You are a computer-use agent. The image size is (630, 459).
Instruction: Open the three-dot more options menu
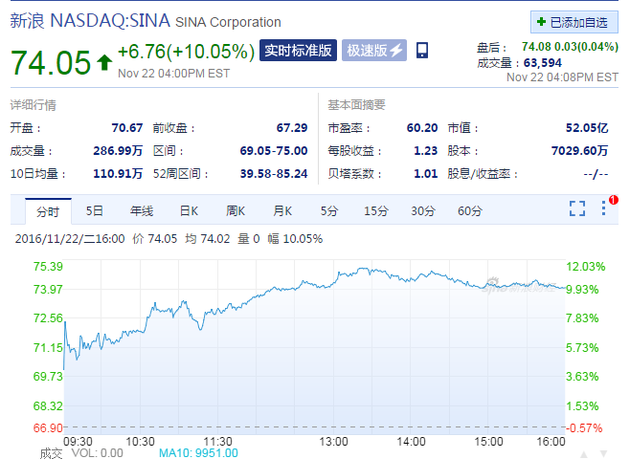pyautogui.click(x=603, y=208)
